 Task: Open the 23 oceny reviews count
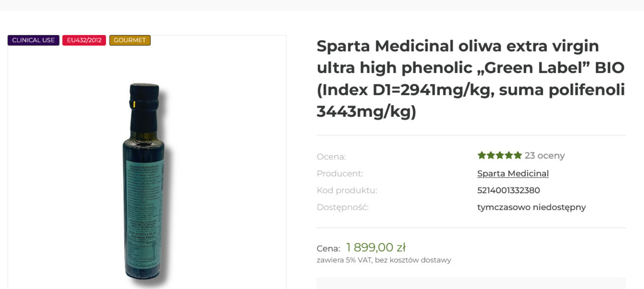(x=545, y=156)
